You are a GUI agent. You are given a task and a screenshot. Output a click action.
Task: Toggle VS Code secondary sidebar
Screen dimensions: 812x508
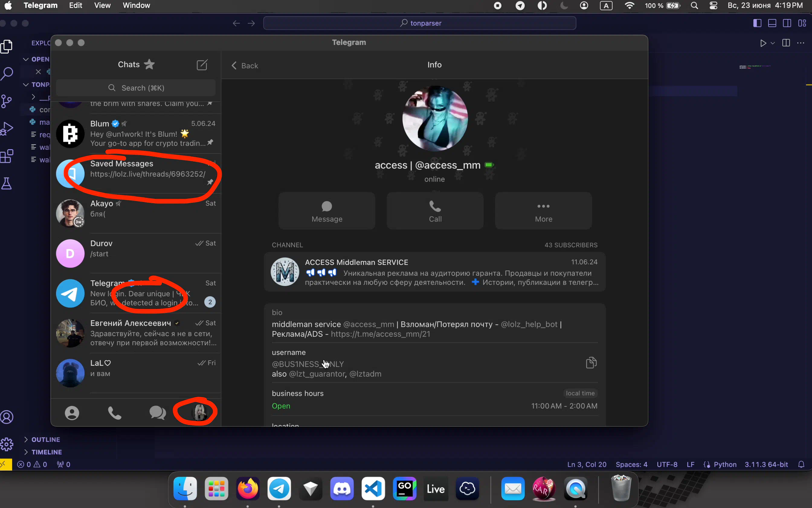[x=787, y=23]
